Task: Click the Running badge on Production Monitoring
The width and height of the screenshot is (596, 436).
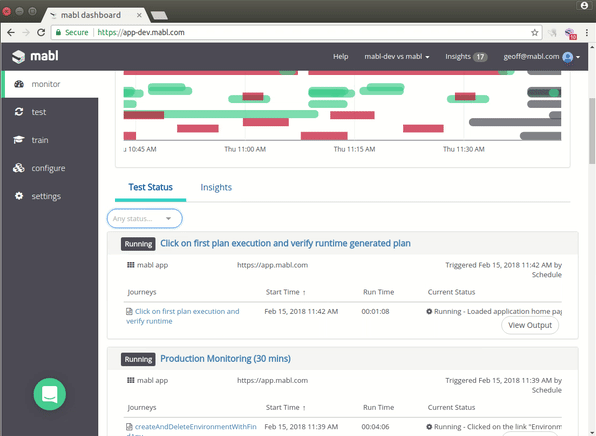Action: coord(138,359)
